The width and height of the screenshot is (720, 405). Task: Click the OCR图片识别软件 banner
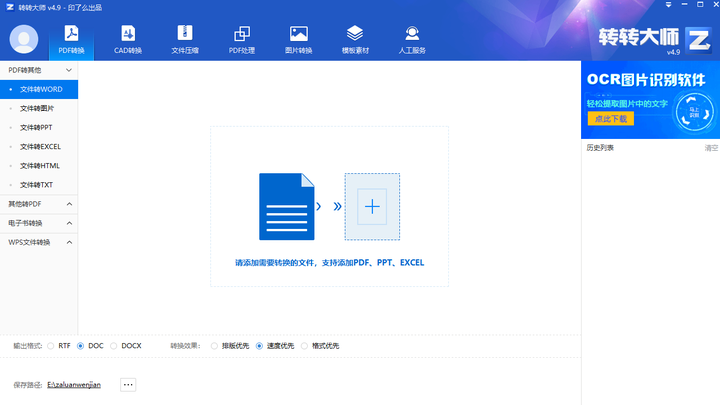(x=650, y=100)
